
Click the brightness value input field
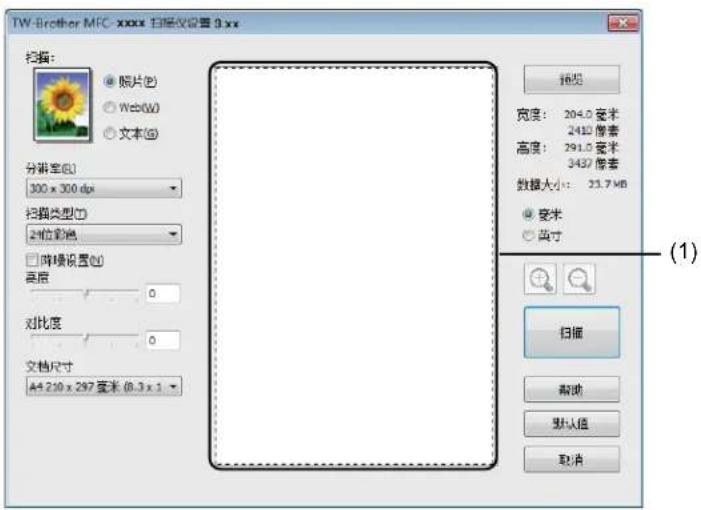163,293
